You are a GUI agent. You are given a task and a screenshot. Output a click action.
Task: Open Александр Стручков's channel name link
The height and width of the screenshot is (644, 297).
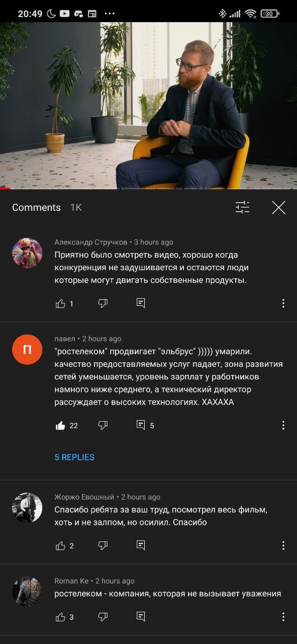tap(91, 242)
